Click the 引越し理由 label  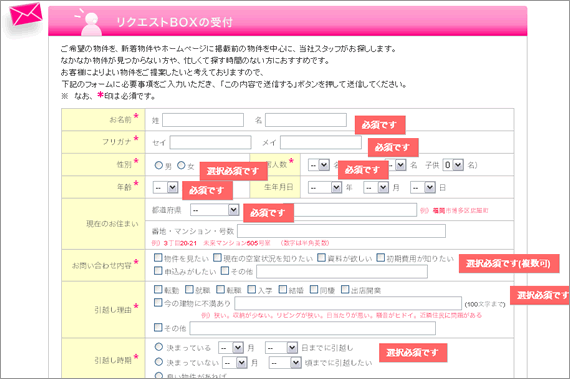click(x=113, y=310)
